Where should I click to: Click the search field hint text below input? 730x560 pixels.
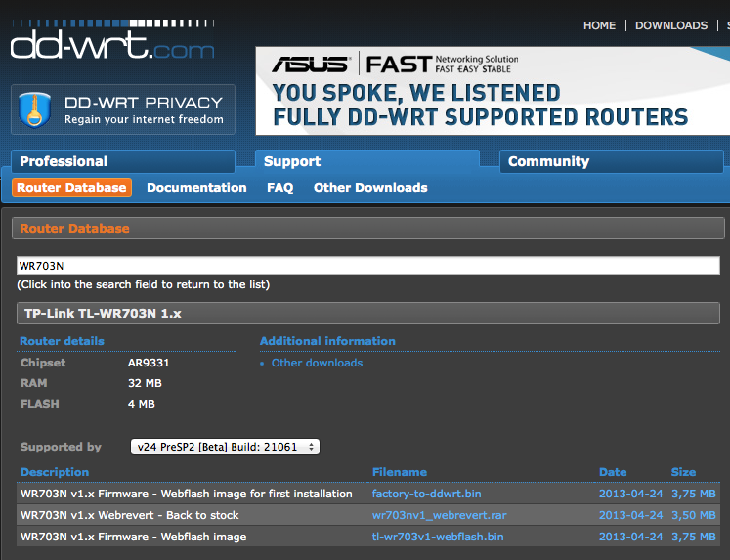point(144,284)
